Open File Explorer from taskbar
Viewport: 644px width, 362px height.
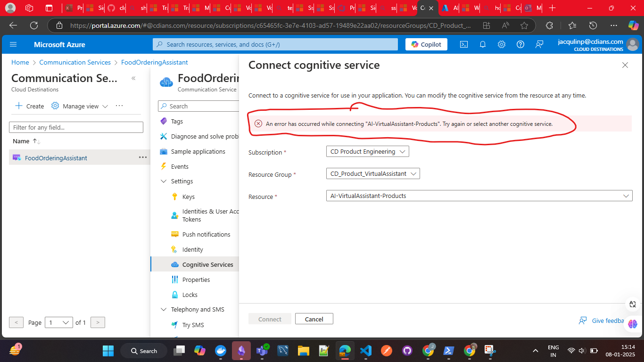(303, 351)
